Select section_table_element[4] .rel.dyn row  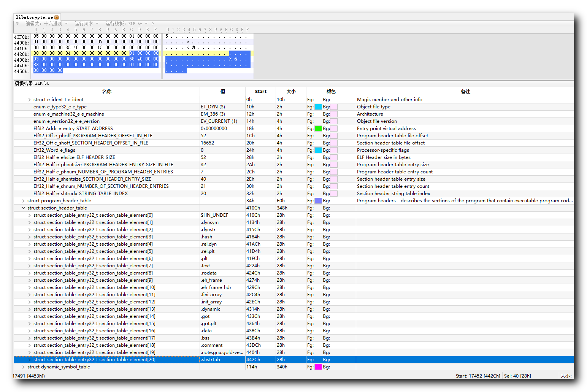click(293, 244)
